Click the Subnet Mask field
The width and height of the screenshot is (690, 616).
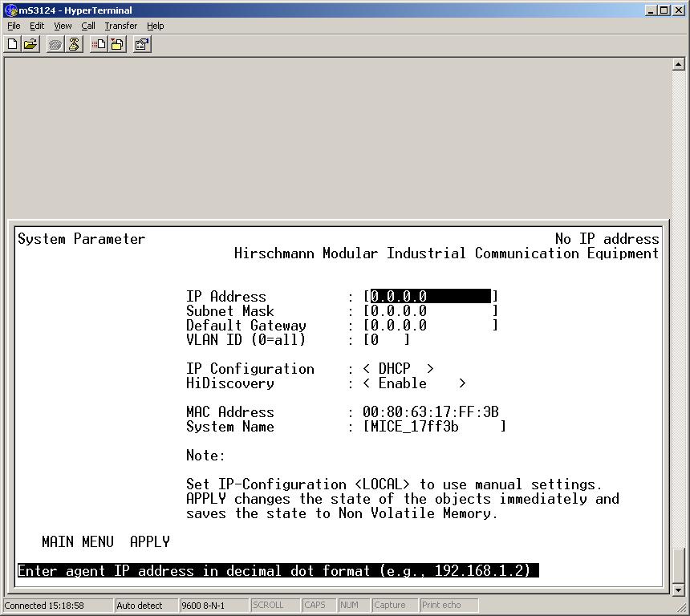[430, 311]
